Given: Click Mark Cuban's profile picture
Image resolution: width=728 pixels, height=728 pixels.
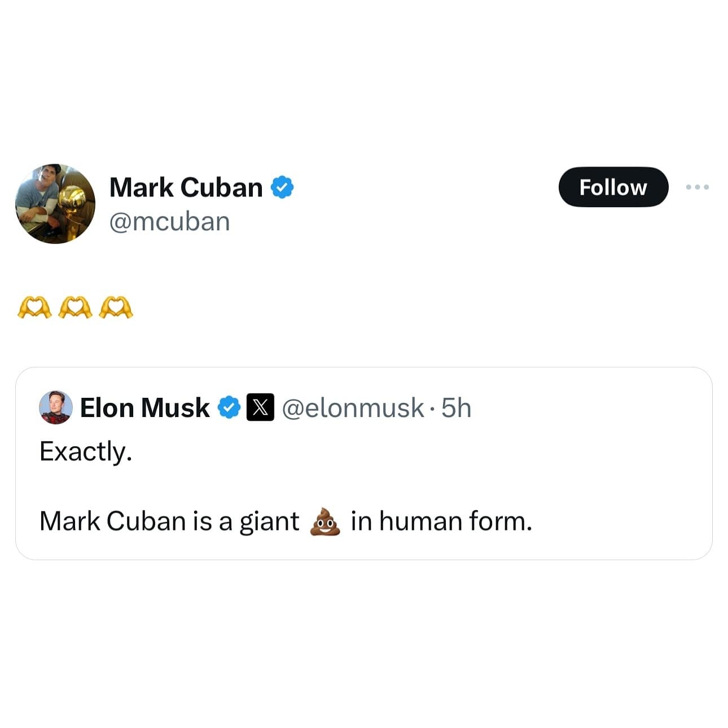Looking at the screenshot, I should pos(55,204).
